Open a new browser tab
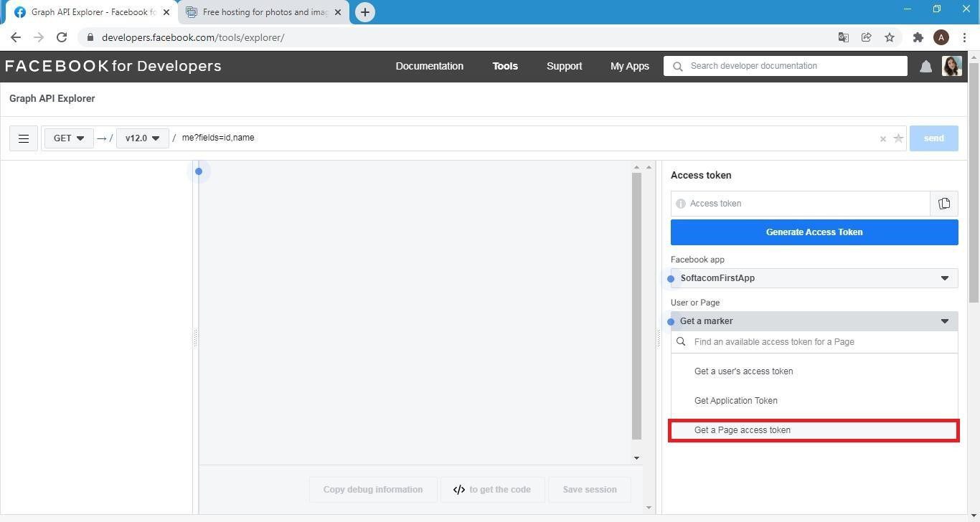This screenshot has width=980, height=522. [365, 12]
